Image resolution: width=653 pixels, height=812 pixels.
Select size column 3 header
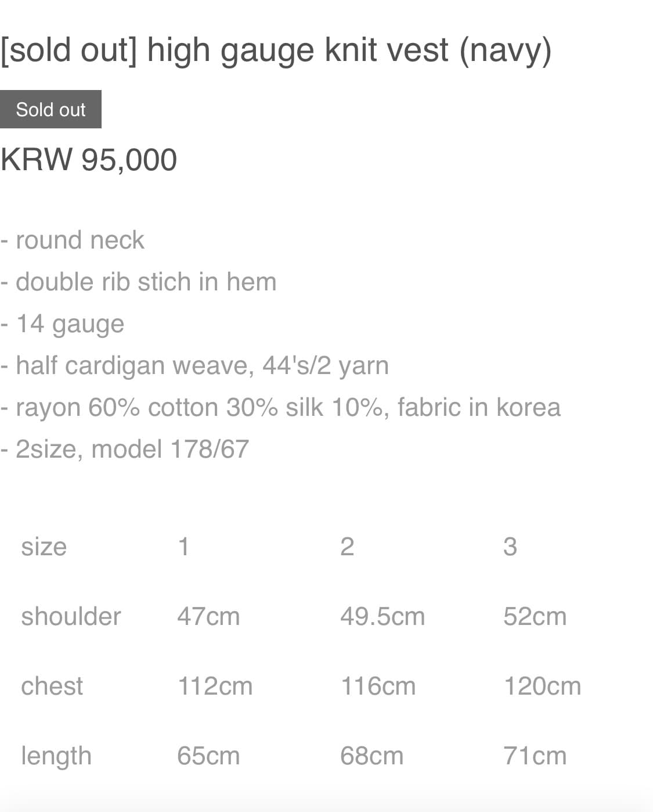510,547
